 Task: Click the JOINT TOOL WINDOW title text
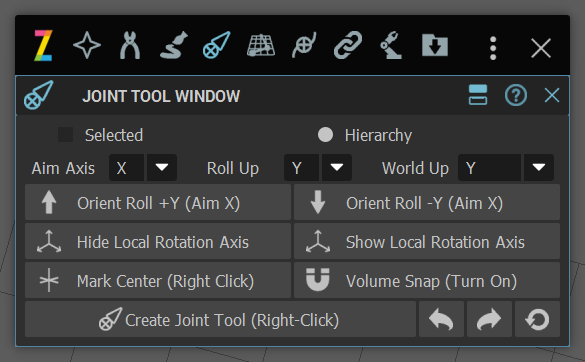pyautogui.click(x=161, y=96)
